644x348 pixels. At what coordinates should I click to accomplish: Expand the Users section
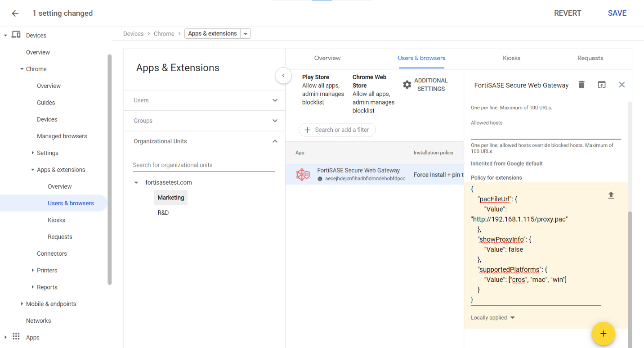275,100
